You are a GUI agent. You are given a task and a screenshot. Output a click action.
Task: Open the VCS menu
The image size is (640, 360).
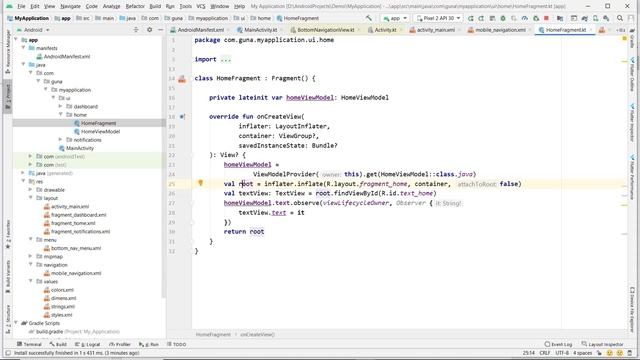click(201, 7)
